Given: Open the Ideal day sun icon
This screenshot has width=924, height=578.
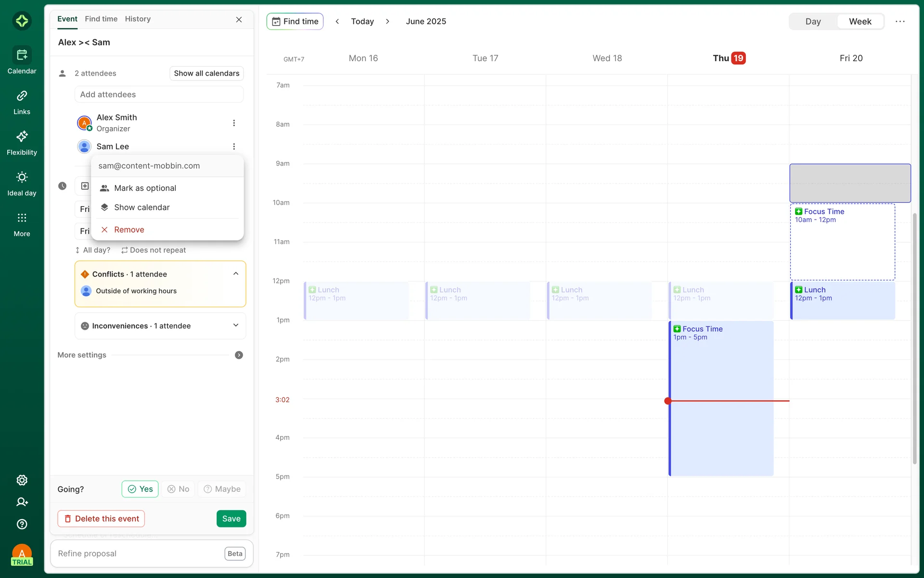Looking at the screenshot, I should 22,177.
